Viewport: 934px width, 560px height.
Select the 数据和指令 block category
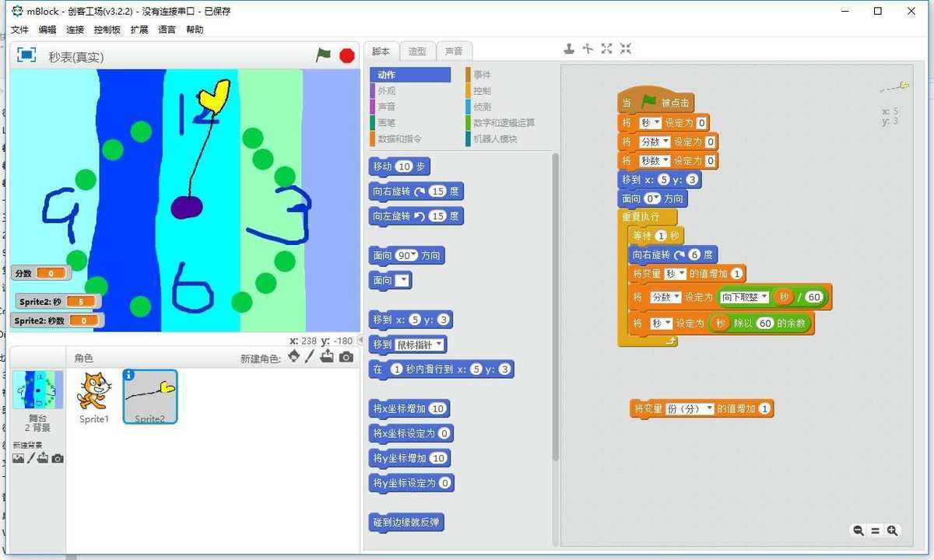coord(399,139)
